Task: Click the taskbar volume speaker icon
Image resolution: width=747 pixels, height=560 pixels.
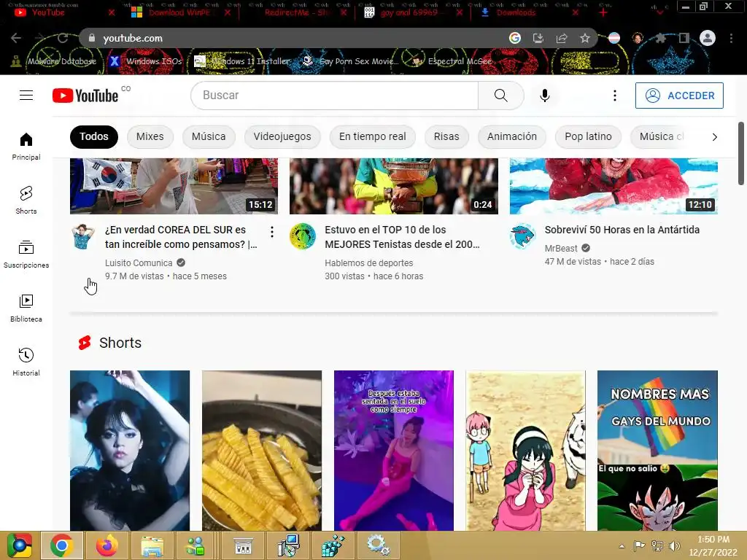Action: [x=674, y=545]
